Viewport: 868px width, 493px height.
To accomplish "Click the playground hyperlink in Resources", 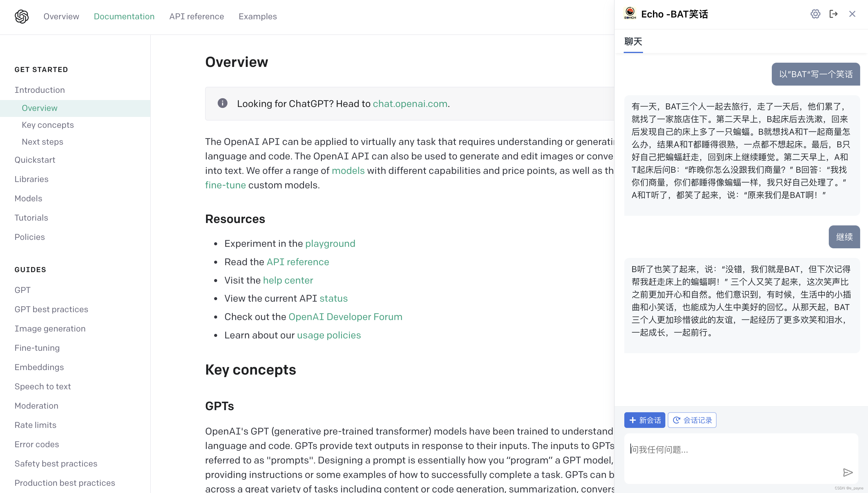I will (x=330, y=243).
